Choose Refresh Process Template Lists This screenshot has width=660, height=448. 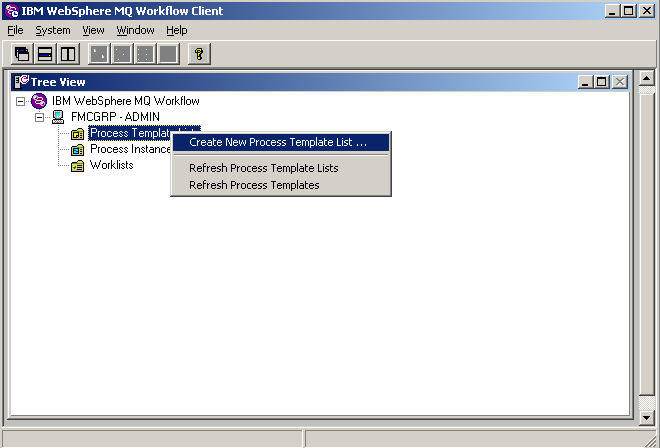coord(281,168)
